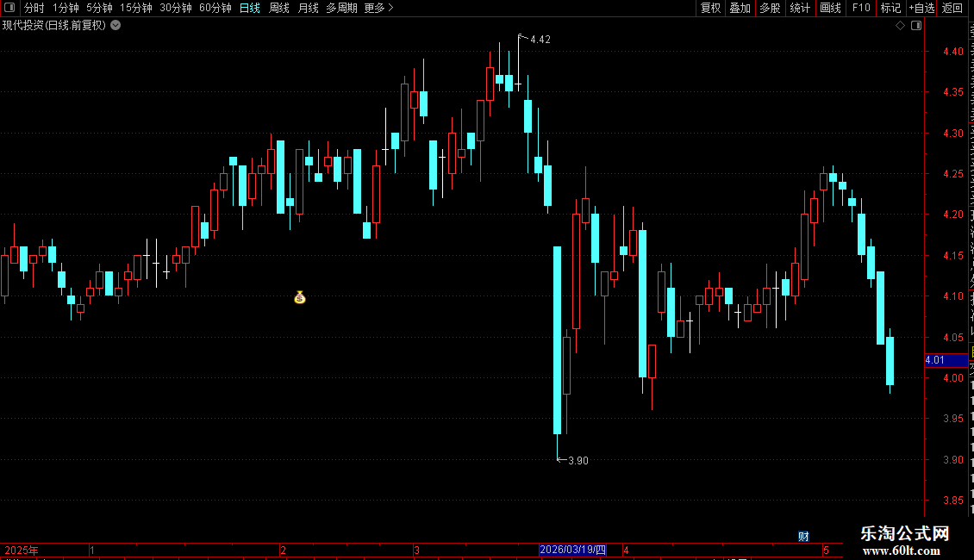Viewport: 974px width, 560px height.
Task: Open the 画线 drawing tools
Action: [x=831, y=8]
